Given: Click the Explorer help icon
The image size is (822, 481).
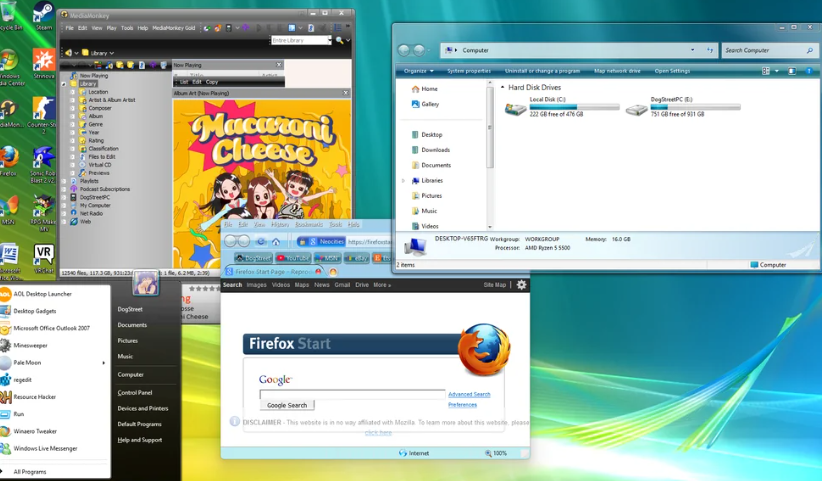Looking at the screenshot, I should tap(808, 71).
